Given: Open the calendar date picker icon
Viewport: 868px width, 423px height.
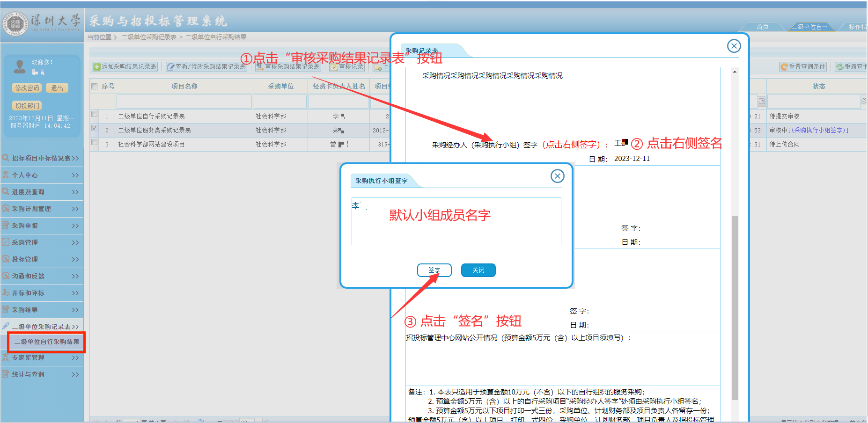Looking at the screenshot, I should (x=761, y=101).
